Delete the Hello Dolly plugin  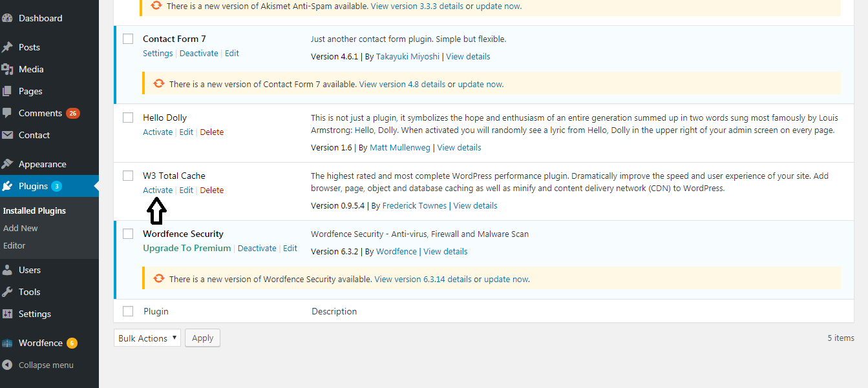tap(211, 132)
